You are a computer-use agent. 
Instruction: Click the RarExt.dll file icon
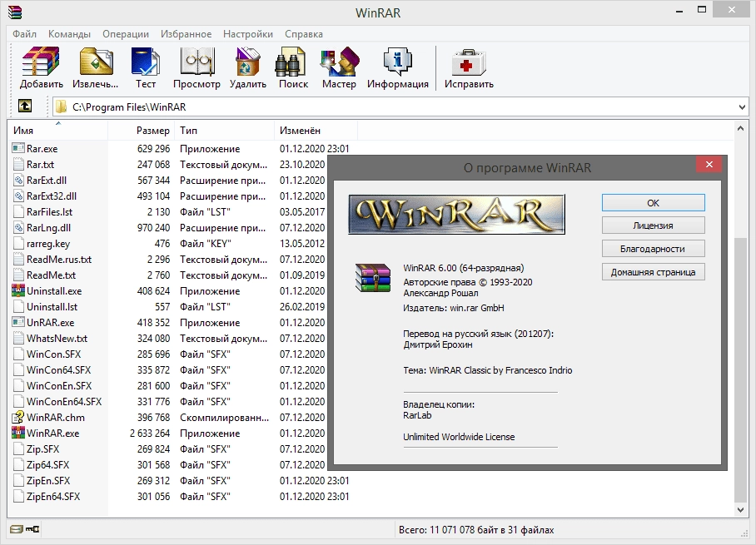click(18, 181)
